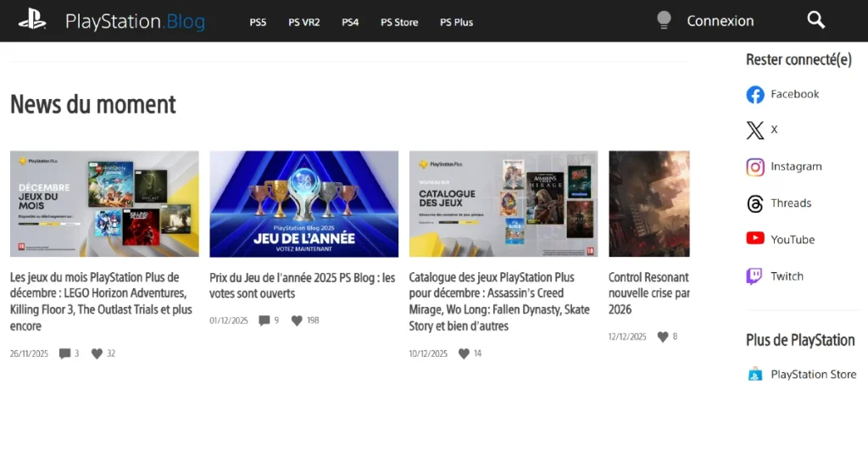Like the Jeu de l'année article heart
The height and width of the screenshot is (456, 868).
297,320
